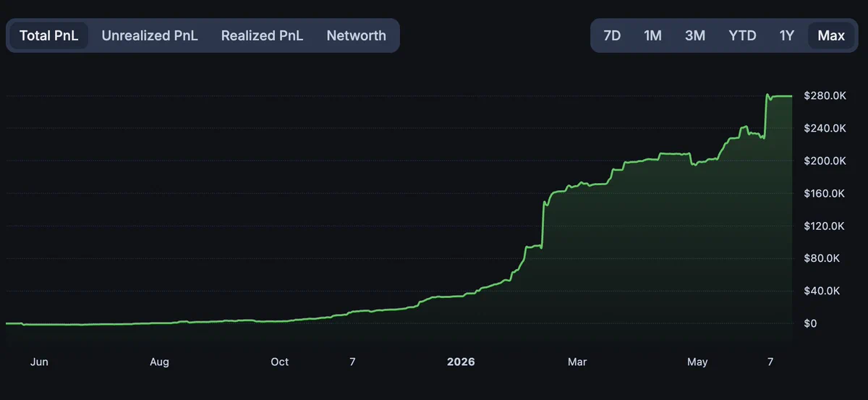This screenshot has height=400, width=868.
Task: Select the Max time range
Action: tap(831, 35)
